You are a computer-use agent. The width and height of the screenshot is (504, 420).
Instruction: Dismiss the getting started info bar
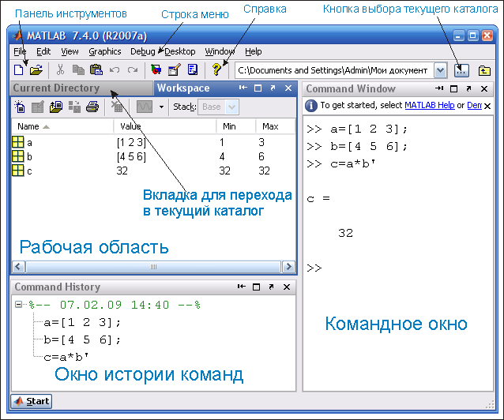tap(487, 106)
